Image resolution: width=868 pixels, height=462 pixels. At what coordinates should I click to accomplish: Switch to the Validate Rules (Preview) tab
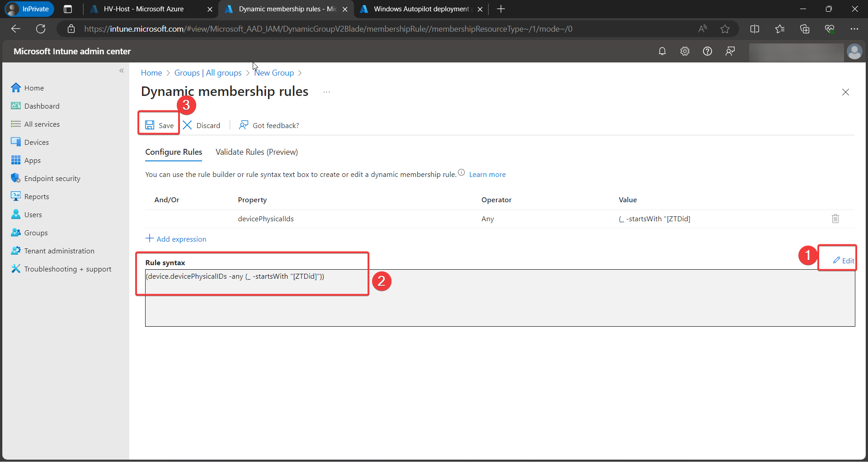[x=257, y=152]
